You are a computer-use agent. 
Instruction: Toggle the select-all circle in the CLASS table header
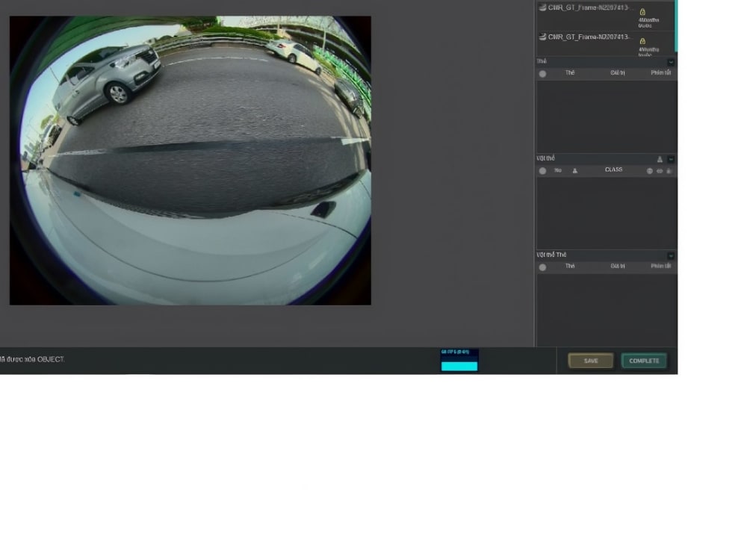point(542,171)
